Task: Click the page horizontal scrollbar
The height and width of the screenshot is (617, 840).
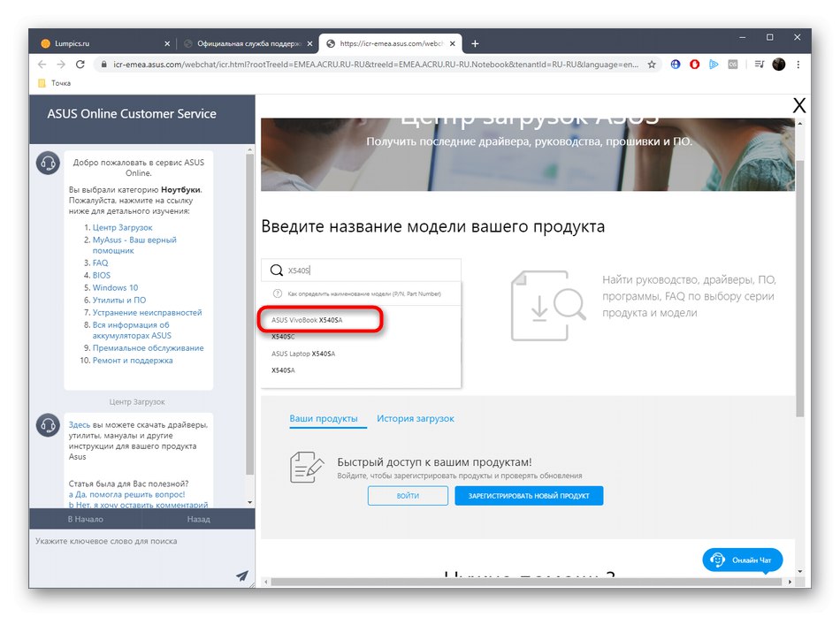Action: (526, 582)
